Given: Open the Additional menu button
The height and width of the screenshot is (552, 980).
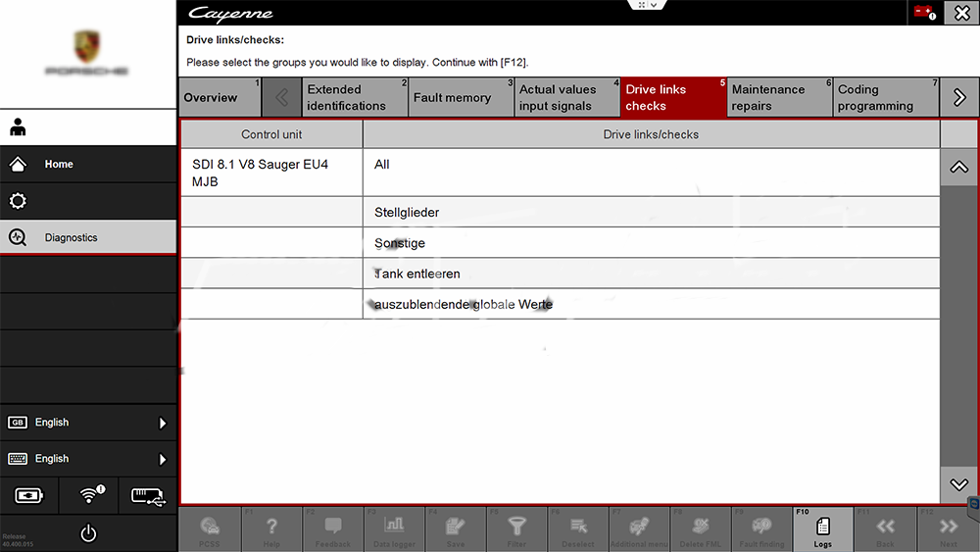Looking at the screenshot, I should [x=639, y=529].
